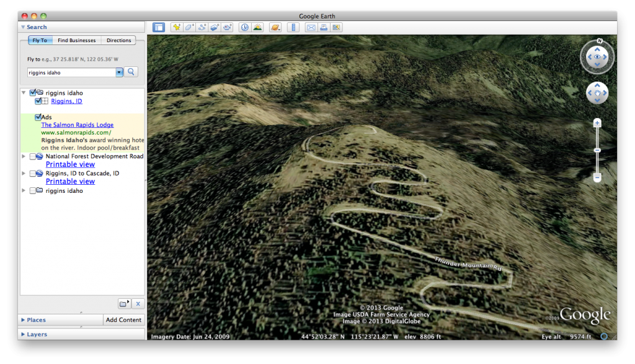The width and height of the screenshot is (635, 364).
Task: Look right using the eye joystick arrow
Action: pos(605,57)
